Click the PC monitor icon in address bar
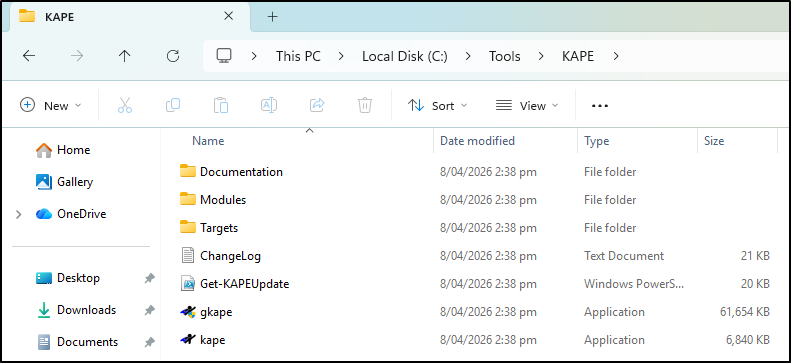Image resolution: width=791 pixels, height=363 pixels. tap(223, 55)
